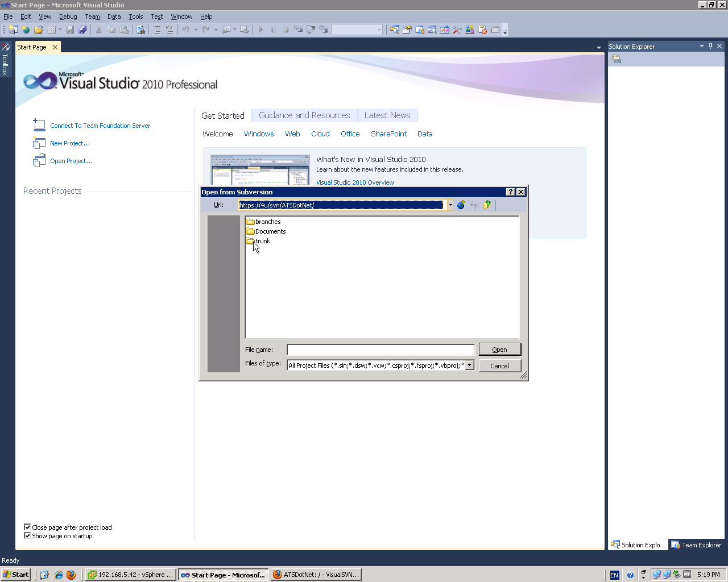Image resolution: width=728 pixels, height=582 pixels.
Task: Click the Connect To Team Foundation Server icon
Action: [39, 125]
